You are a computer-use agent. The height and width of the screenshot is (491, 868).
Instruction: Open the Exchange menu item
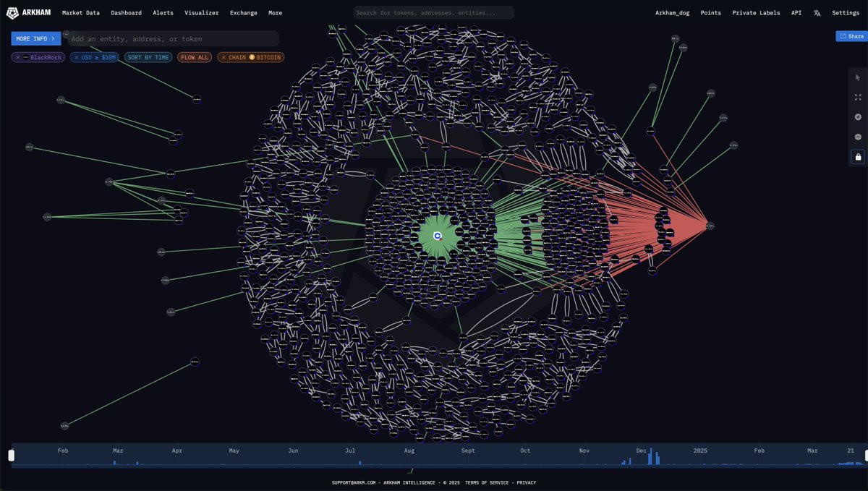244,13
